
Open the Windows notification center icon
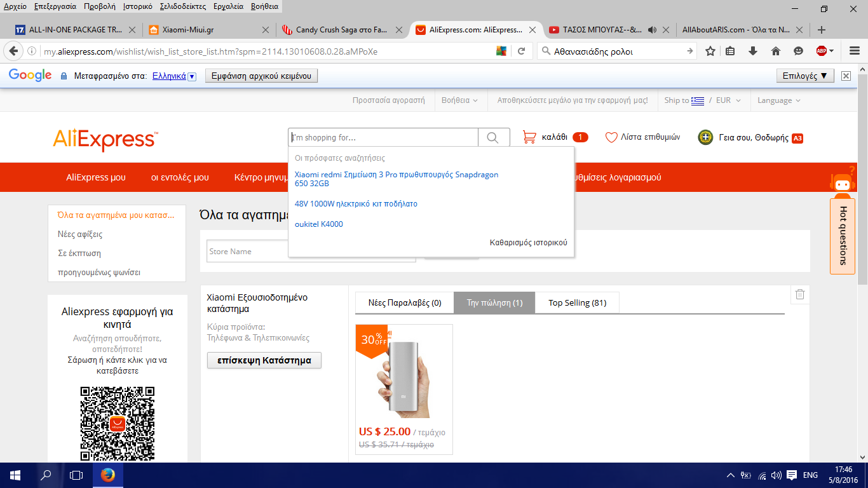click(x=792, y=475)
